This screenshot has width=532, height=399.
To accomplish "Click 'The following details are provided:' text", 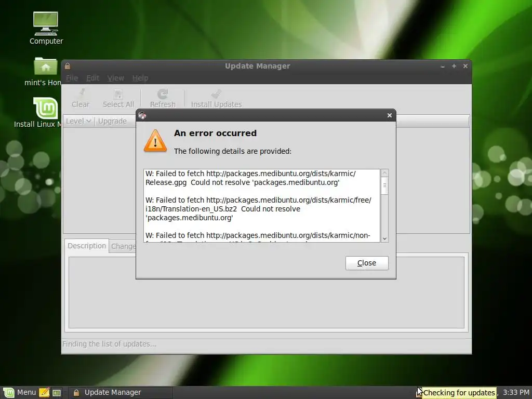I will [x=233, y=151].
